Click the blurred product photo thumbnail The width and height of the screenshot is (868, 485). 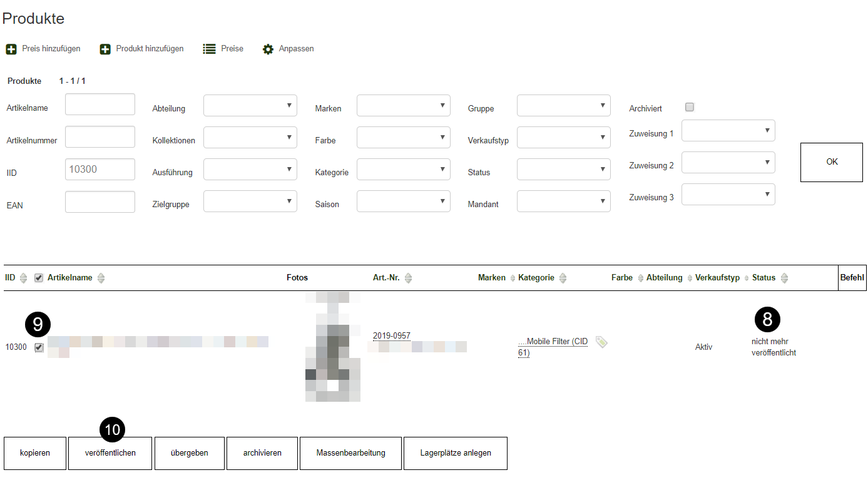(332, 347)
